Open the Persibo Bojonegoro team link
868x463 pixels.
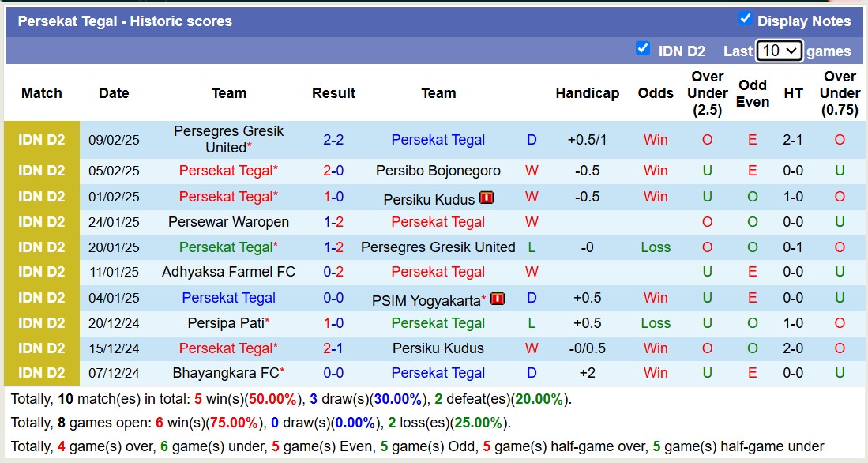click(x=438, y=171)
